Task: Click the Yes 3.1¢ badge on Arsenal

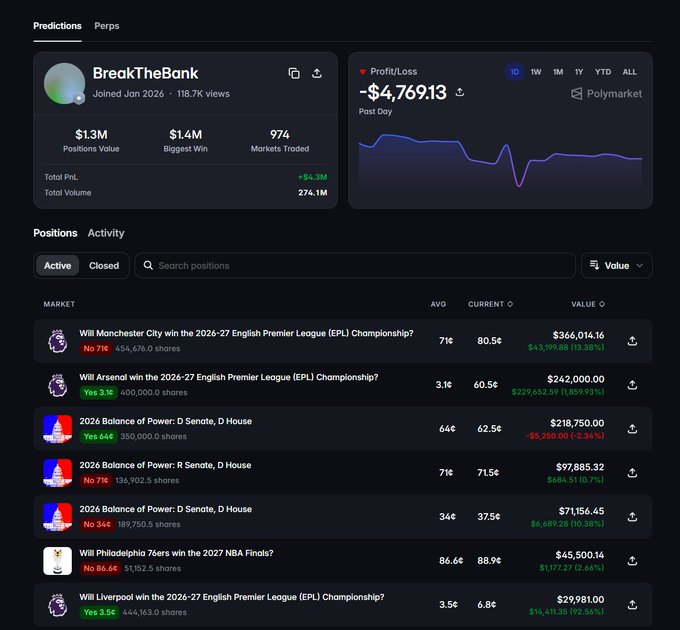Action: pos(98,392)
